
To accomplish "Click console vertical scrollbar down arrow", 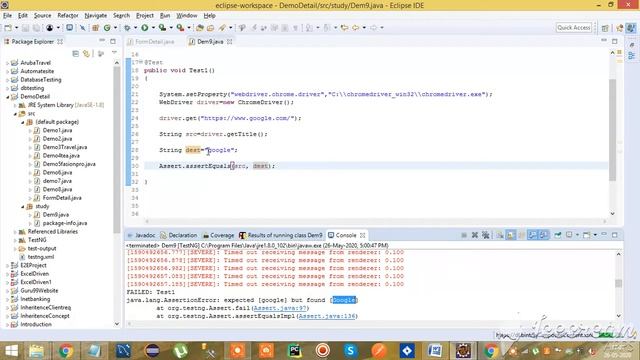I will (x=618, y=316).
